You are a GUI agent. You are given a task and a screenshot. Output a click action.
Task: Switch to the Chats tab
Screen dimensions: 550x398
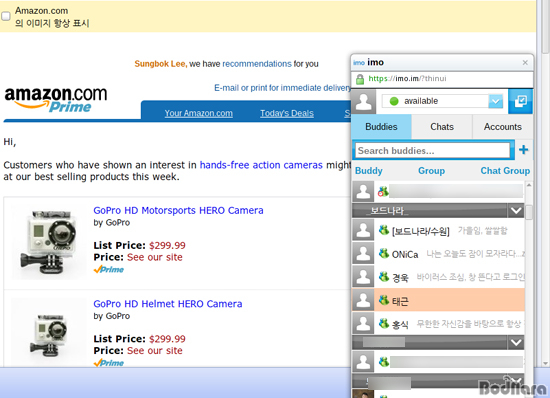(x=442, y=127)
